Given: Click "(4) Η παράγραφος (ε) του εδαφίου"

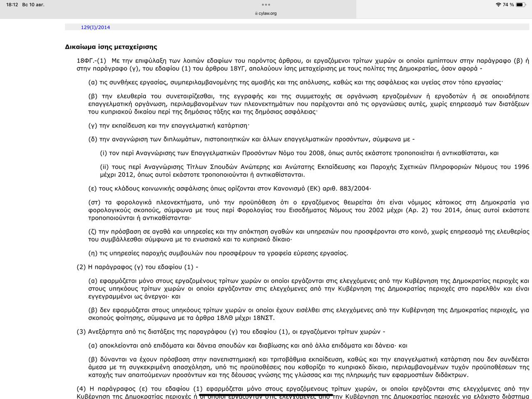Looking at the screenshot, I should pos(303,393).
